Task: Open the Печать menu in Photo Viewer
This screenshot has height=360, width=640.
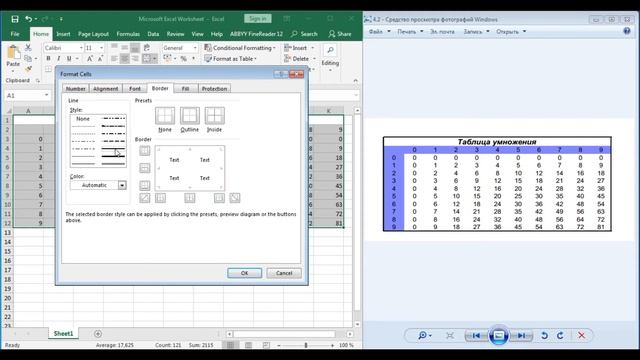Action: pyautogui.click(x=410, y=31)
